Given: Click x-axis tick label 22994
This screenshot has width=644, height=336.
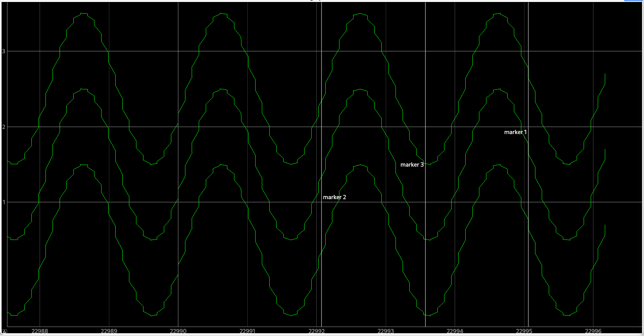Looking at the screenshot, I should tap(455, 331).
